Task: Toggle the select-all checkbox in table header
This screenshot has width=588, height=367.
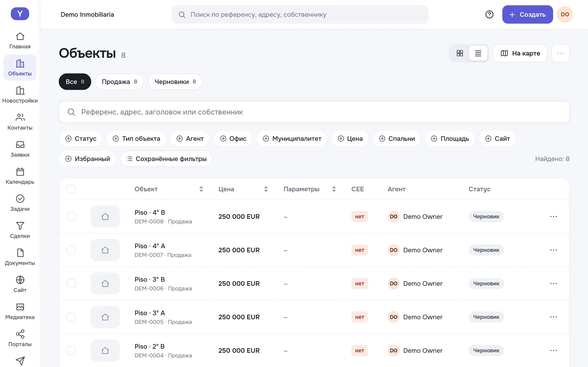Action: point(71,189)
